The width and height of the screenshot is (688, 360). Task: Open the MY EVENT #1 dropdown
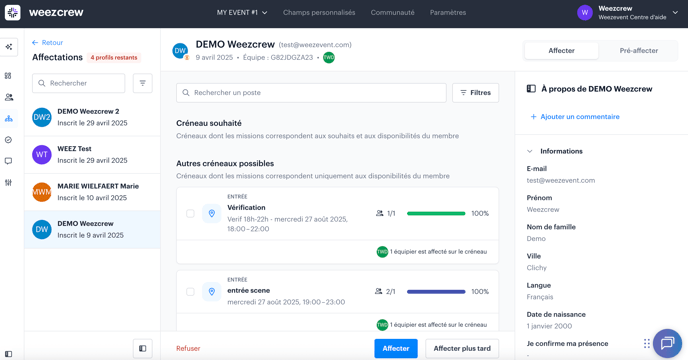click(x=242, y=13)
